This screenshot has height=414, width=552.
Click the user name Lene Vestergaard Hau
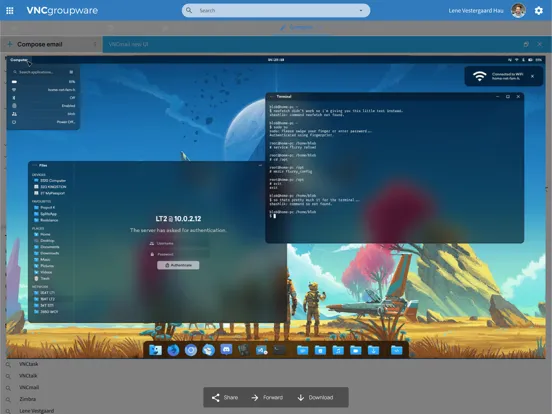tap(476, 11)
